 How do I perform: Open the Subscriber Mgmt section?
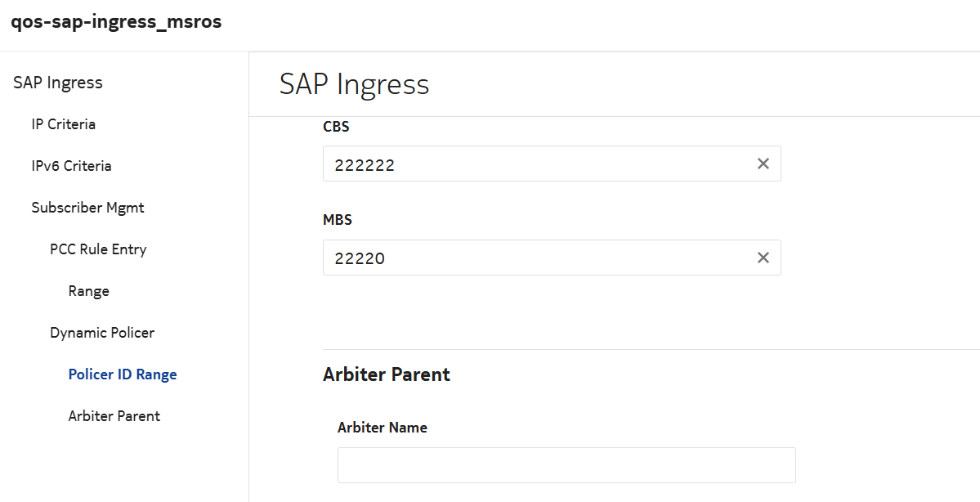coord(87,208)
